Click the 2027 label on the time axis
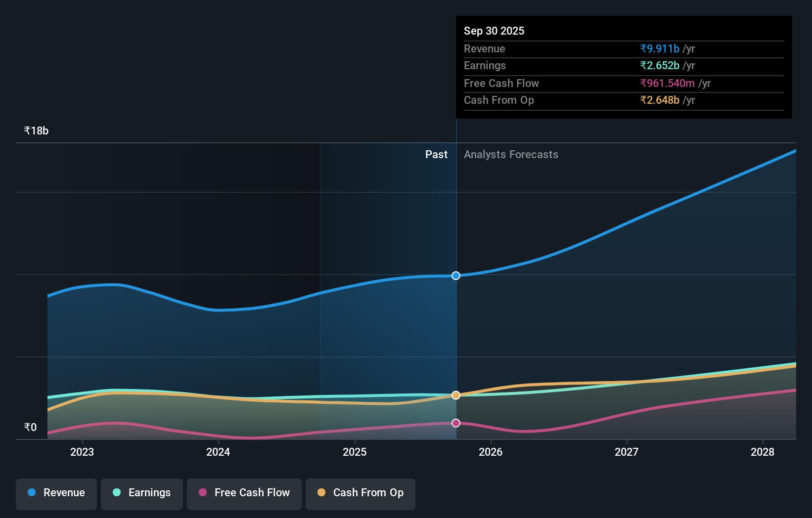The height and width of the screenshot is (518, 812). 626,452
